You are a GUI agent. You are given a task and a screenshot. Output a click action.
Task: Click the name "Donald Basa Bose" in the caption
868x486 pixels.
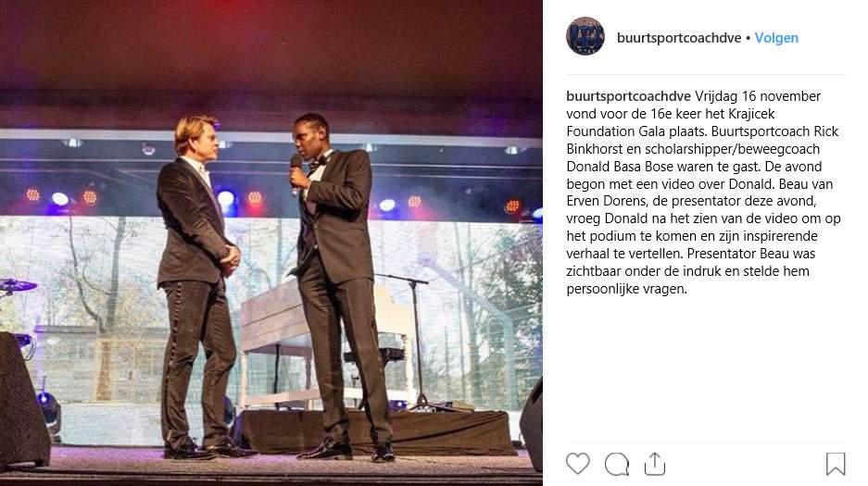tap(620, 167)
